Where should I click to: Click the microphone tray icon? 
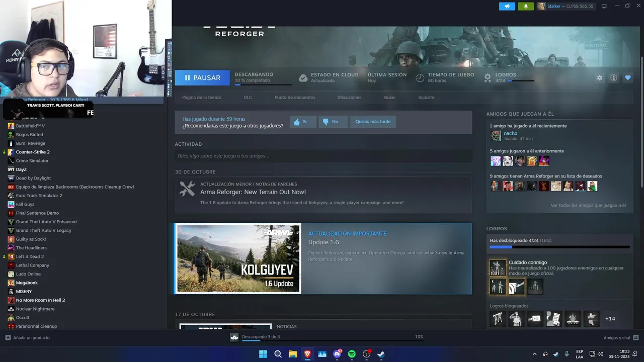[567, 354]
